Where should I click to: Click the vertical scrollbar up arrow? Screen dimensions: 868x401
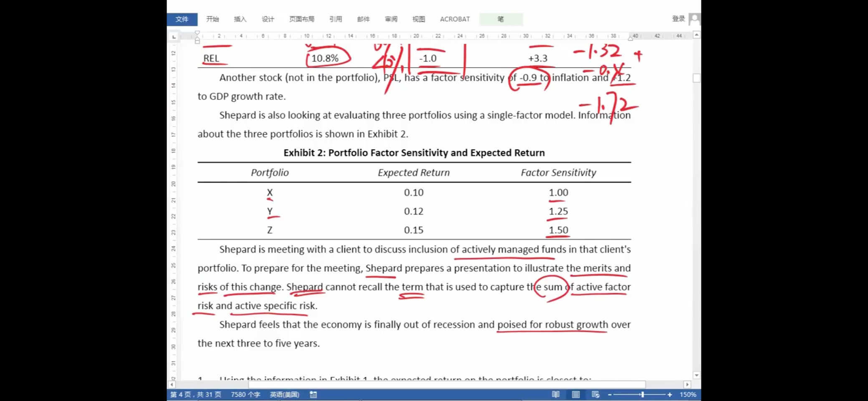tap(696, 35)
